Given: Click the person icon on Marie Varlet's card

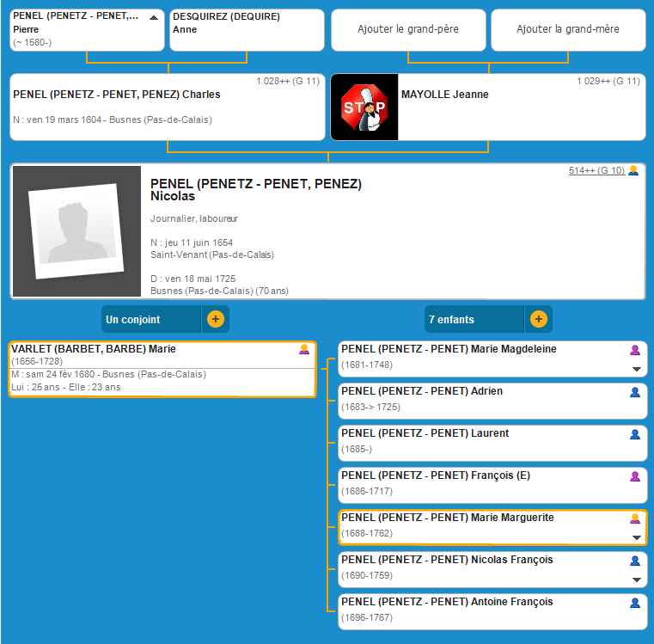Looking at the screenshot, I should 303,350.
